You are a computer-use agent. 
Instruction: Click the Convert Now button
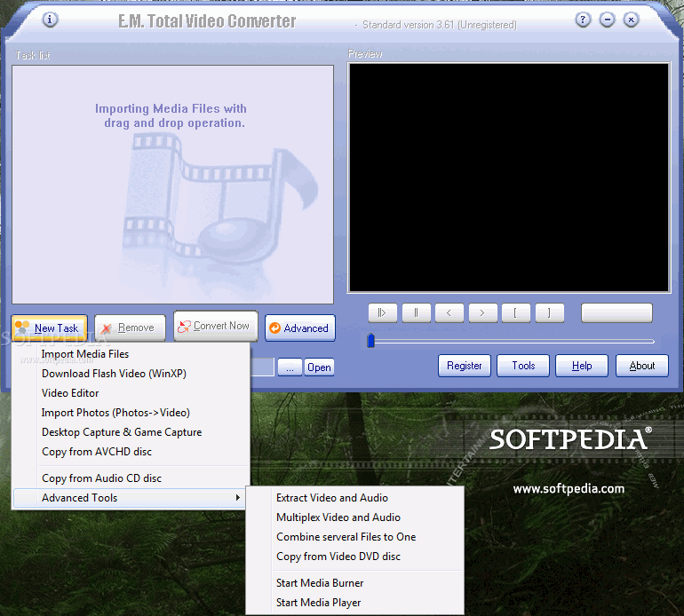tap(216, 326)
